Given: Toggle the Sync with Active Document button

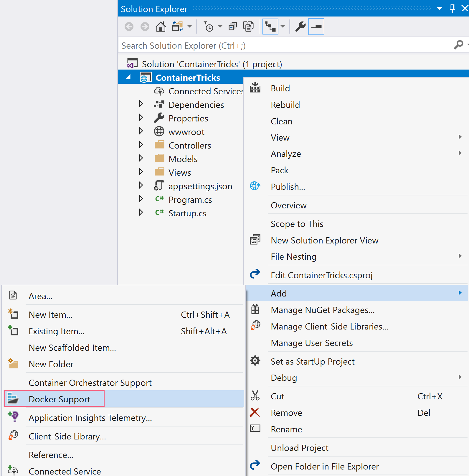Looking at the screenshot, I should (x=270, y=27).
